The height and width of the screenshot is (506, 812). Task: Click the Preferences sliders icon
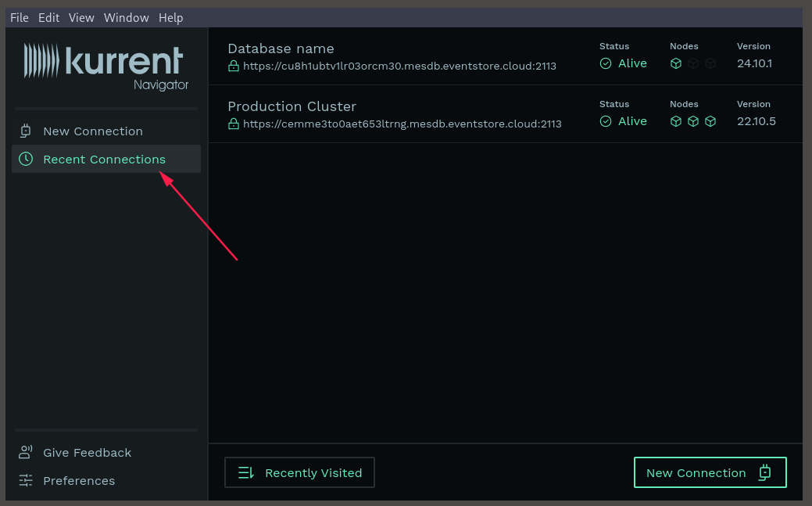[x=26, y=481]
